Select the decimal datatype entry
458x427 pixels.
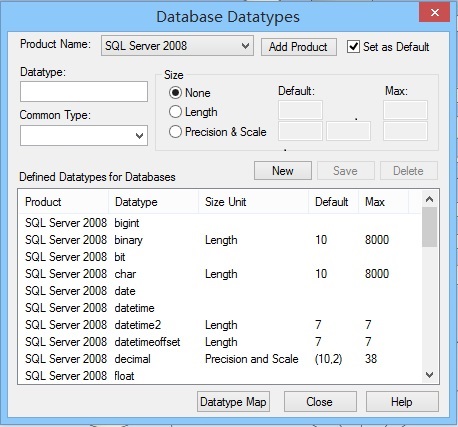tap(220, 359)
